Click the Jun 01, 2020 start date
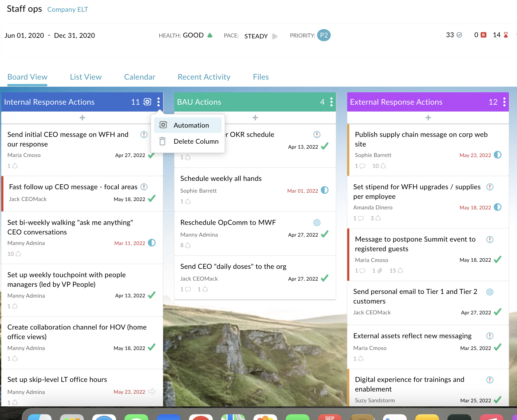This screenshot has width=517, height=420. [24, 35]
